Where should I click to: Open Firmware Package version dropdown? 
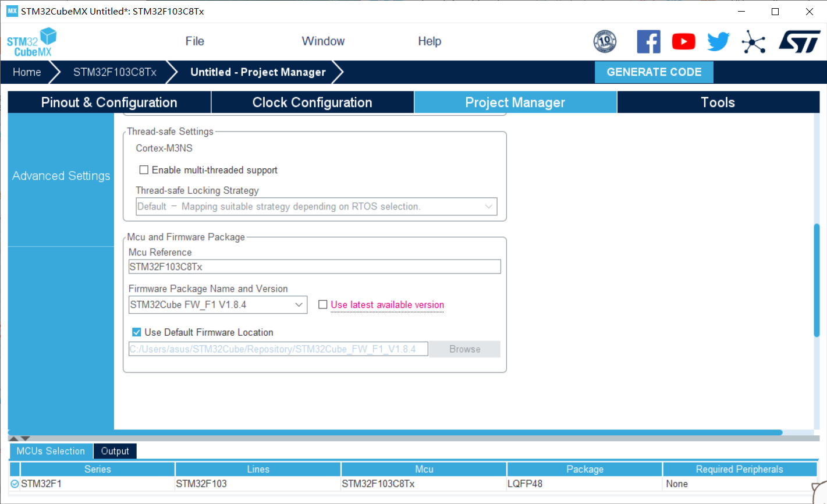tap(218, 305)
